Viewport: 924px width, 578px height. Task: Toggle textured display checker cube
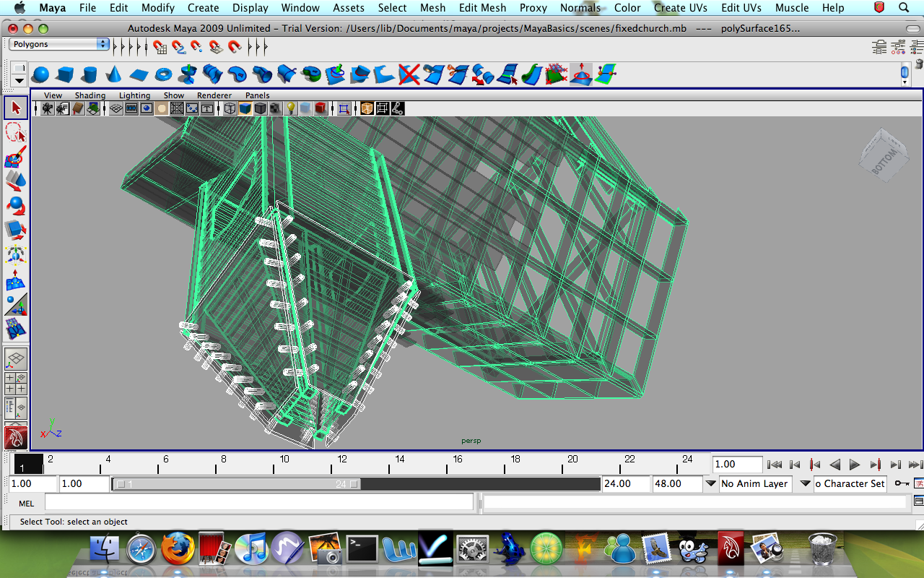point(275,108)
